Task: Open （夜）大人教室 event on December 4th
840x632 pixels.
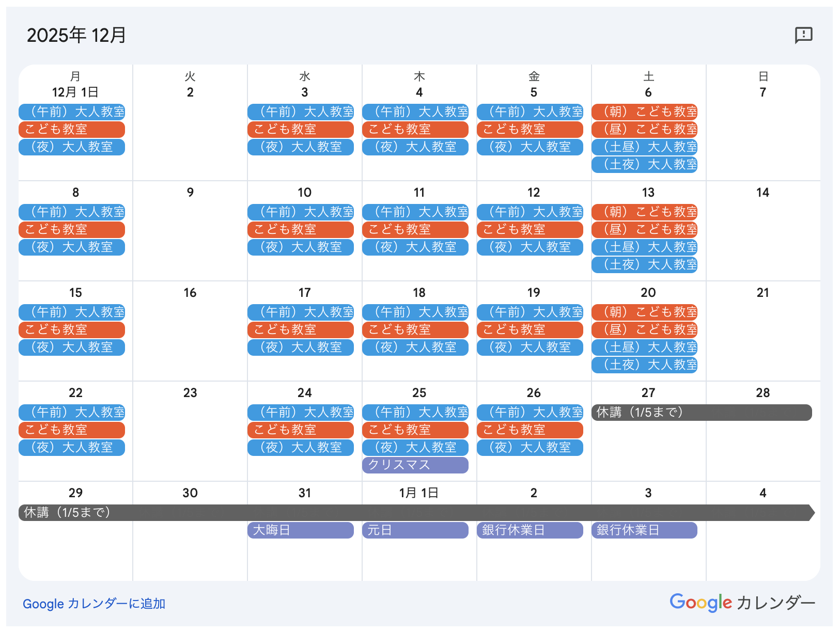Action: (x=415, y=147)
